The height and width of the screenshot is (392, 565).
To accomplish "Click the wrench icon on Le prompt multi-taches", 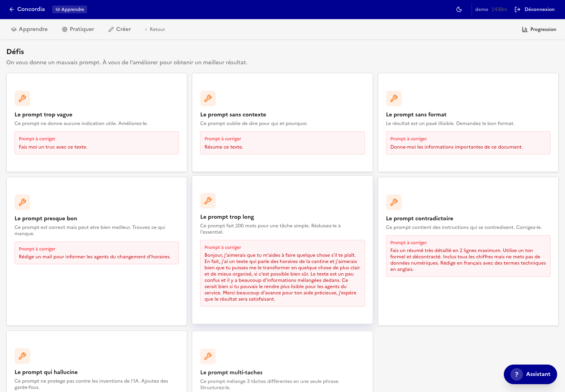I will click(x=208, y=356).
